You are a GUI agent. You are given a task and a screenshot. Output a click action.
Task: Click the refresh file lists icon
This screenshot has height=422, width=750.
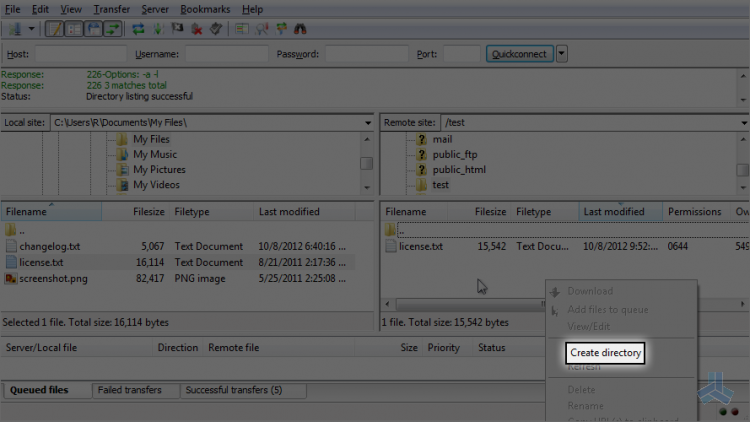click(x=138, y=29)
